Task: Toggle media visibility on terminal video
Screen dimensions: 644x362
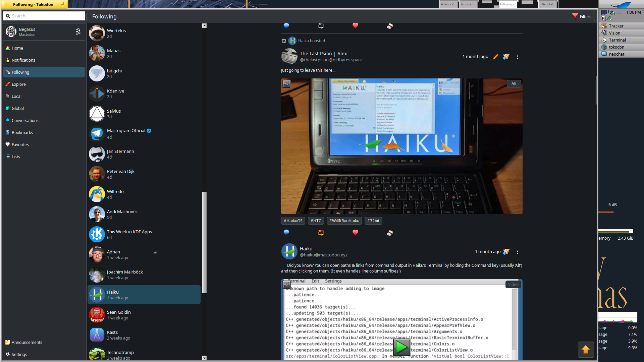Action: pyautogui.click(x=286, y=285)
